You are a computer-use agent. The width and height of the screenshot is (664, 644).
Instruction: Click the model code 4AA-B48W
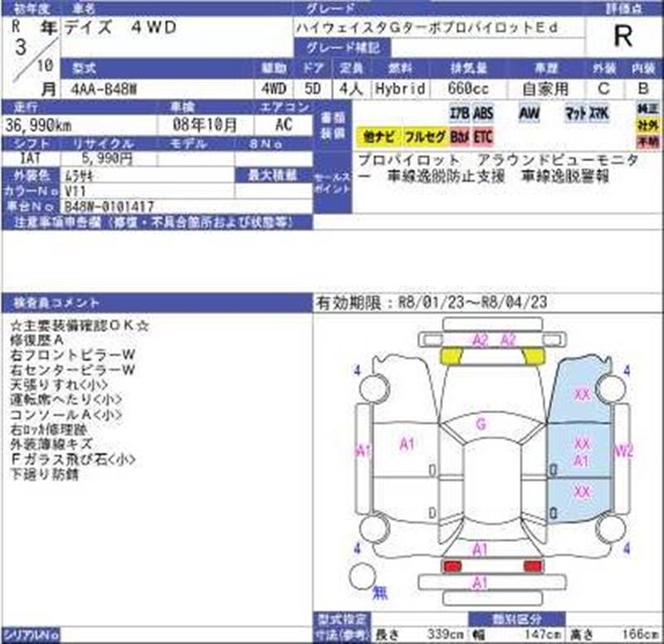[x=105, y=89]
